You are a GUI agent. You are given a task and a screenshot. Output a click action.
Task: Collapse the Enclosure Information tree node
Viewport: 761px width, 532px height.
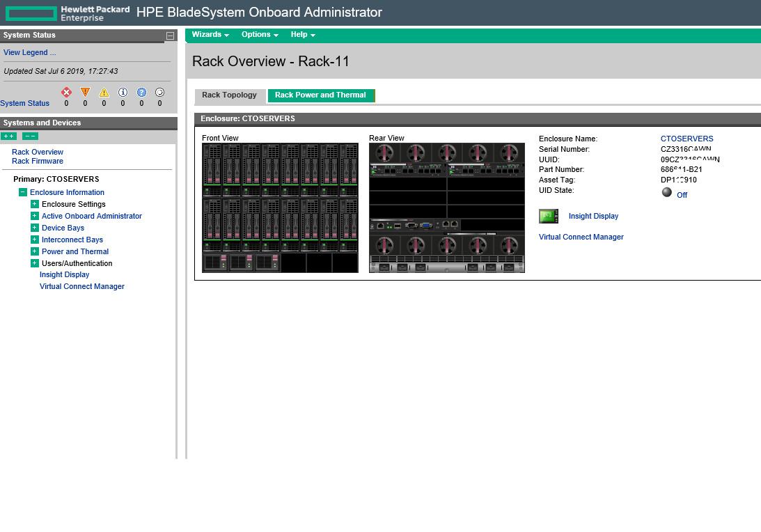[x=23, y=192]
